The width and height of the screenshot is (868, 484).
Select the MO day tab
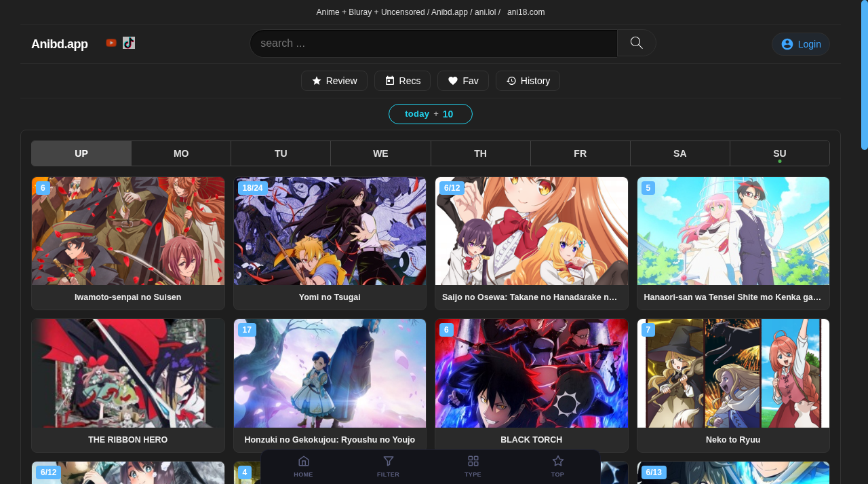point(181,153)
